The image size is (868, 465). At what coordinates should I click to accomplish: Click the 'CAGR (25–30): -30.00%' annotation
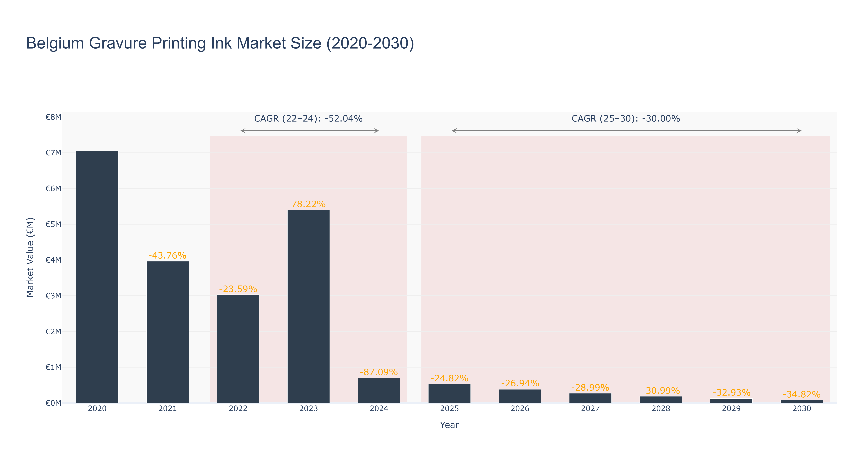tap(626, 119)
